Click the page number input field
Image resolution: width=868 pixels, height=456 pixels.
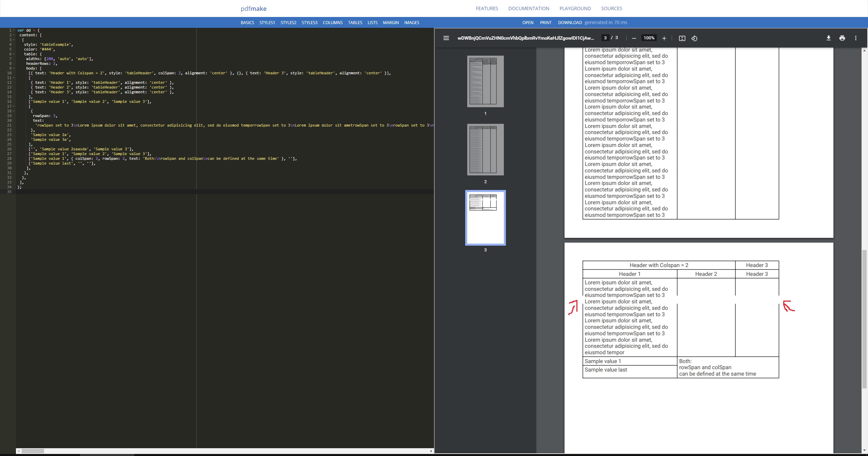(606, 37)
